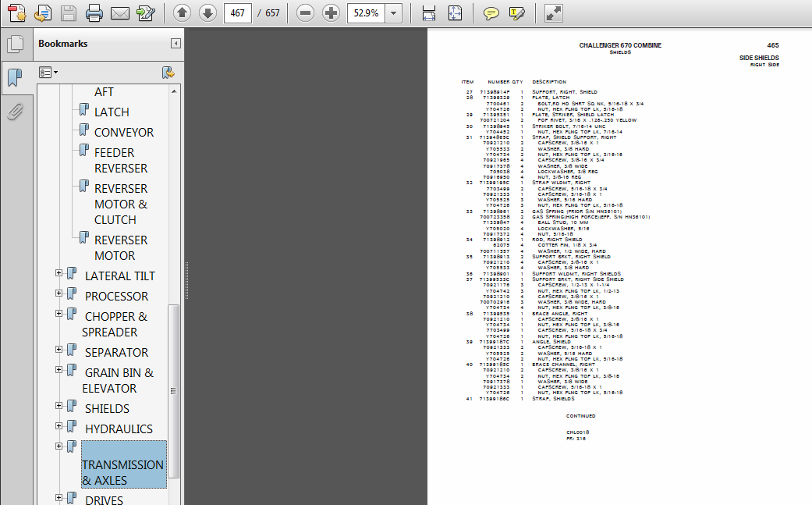The height and width of the screenshot is (505, 812).
Task: Open the Attachments paperclip panel
Action: (15, 111)
